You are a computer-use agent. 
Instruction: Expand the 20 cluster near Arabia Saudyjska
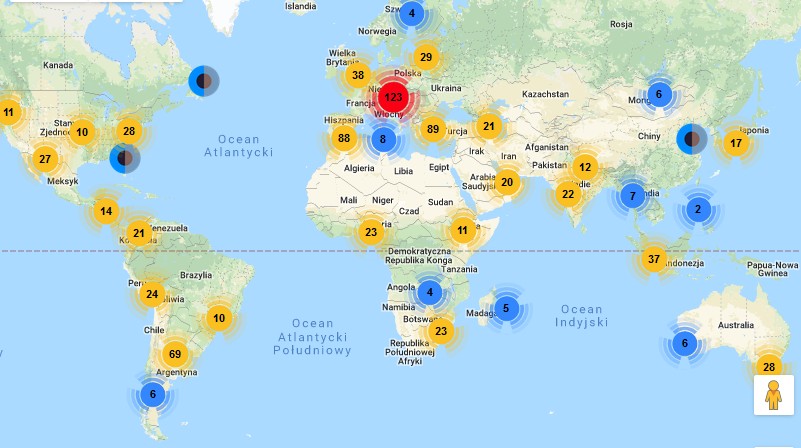[507, 182]
